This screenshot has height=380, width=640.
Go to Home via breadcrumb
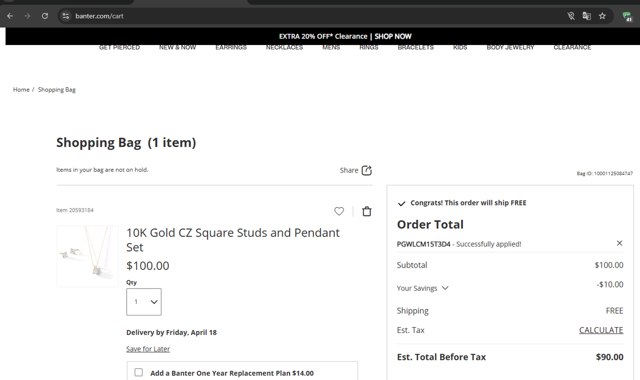(21, 89)
